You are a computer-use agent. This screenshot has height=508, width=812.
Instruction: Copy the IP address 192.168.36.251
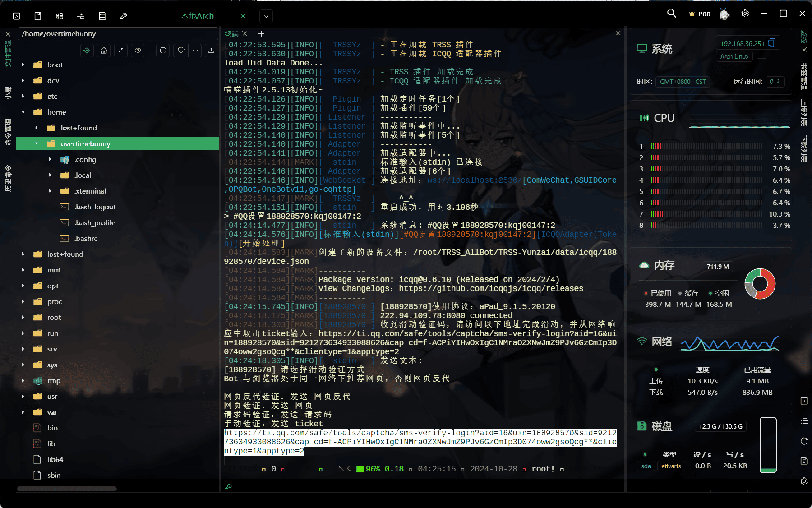click(x=772, y=43)
